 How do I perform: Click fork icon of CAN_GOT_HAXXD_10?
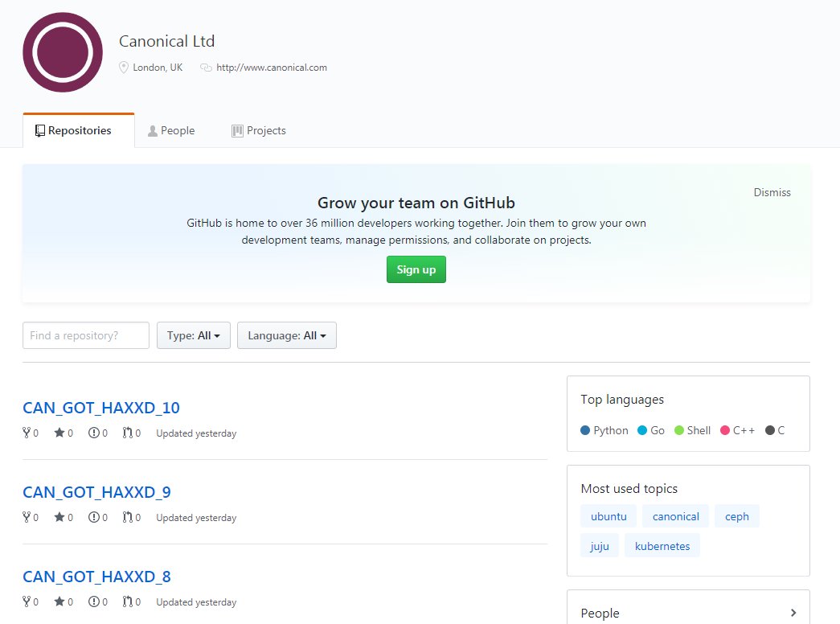pos(27,433)
